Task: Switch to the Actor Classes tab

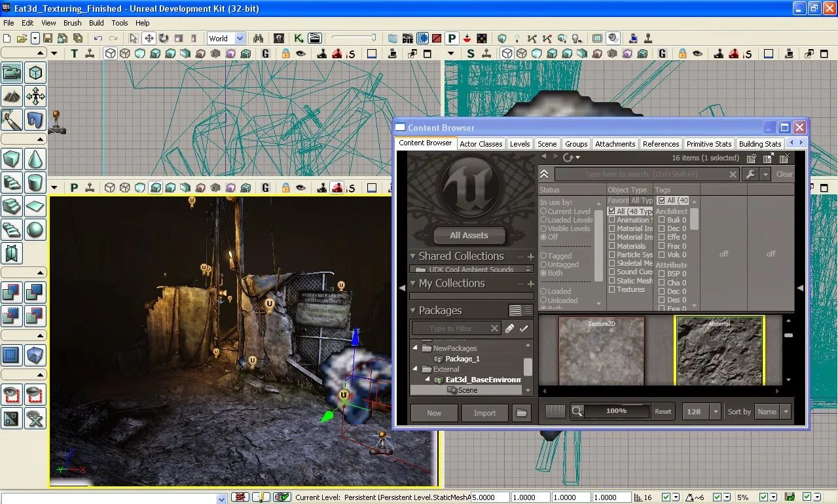Action: point(481,143)
